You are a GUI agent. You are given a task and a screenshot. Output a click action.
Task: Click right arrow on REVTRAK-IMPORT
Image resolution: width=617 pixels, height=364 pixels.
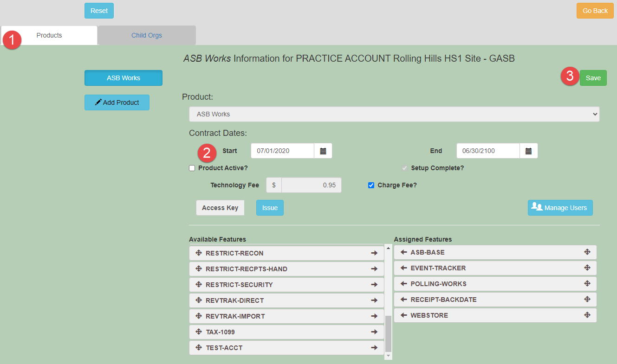(x=374, y=316)
